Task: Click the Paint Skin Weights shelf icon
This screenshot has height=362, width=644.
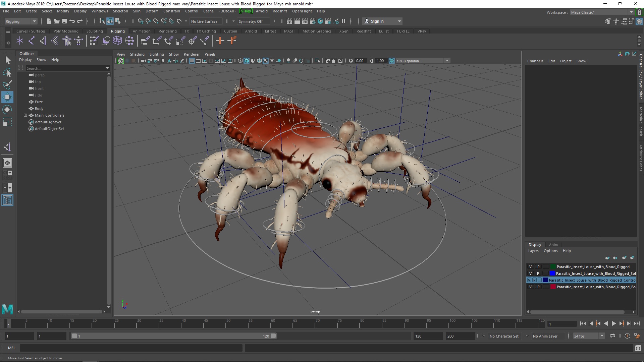Action: (94, 41)
